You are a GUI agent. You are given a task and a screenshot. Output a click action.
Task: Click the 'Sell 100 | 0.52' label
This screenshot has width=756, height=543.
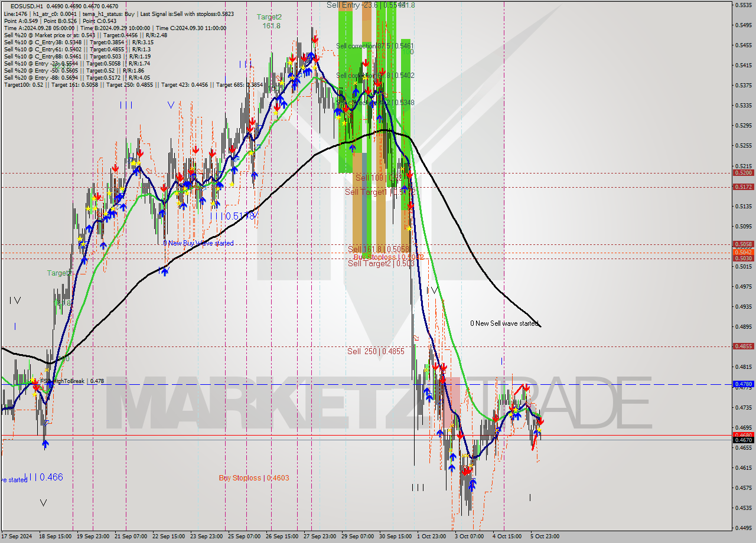point(381,178)
